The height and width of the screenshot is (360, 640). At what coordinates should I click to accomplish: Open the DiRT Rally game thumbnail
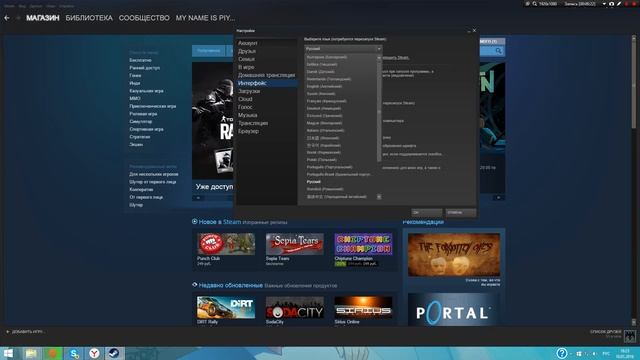point(226,307)
